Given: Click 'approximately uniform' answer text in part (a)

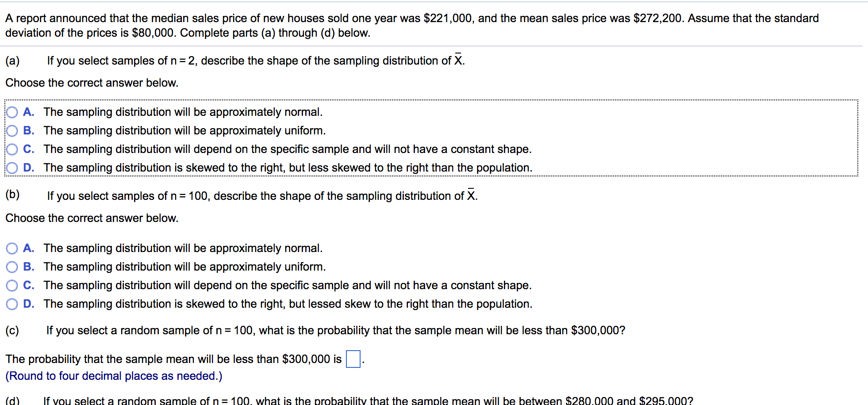Looking at the screenshot, I should [268, 130].
